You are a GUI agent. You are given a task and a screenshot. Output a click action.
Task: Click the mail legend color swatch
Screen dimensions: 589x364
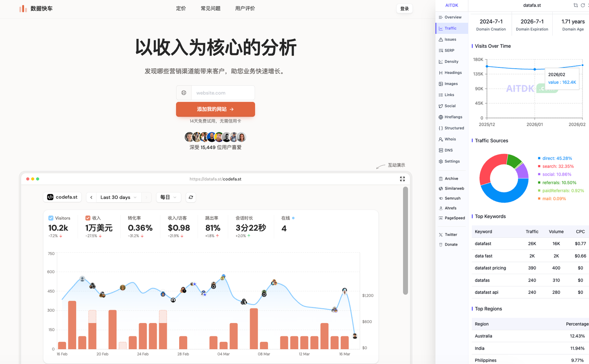pos(539,199)
